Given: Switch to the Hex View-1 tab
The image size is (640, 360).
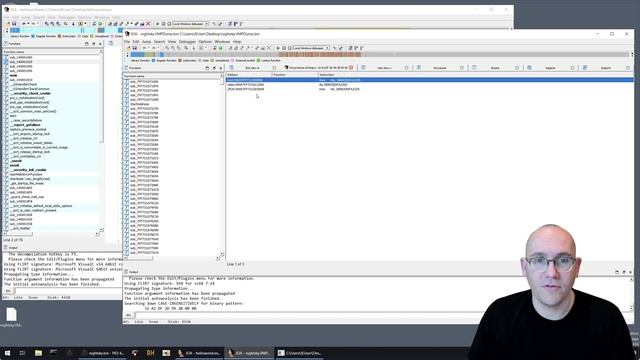Looking at the screenshot, I should [x=384, y=68].
